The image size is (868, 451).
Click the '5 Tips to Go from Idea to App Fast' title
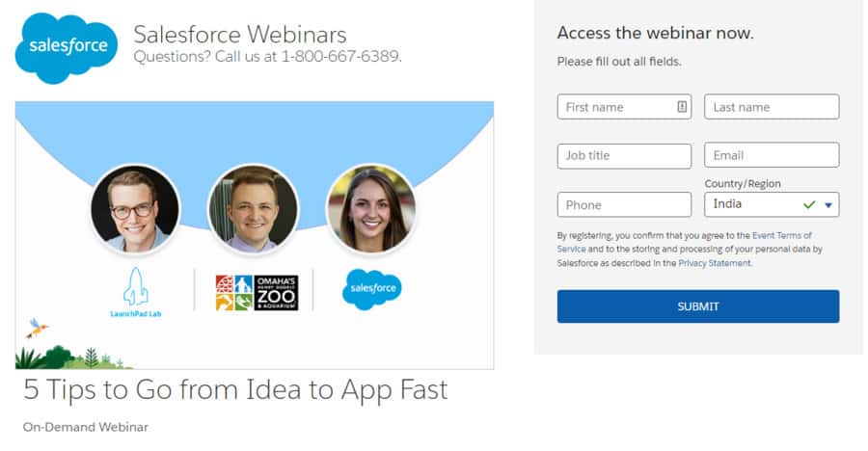coord(235,389)
